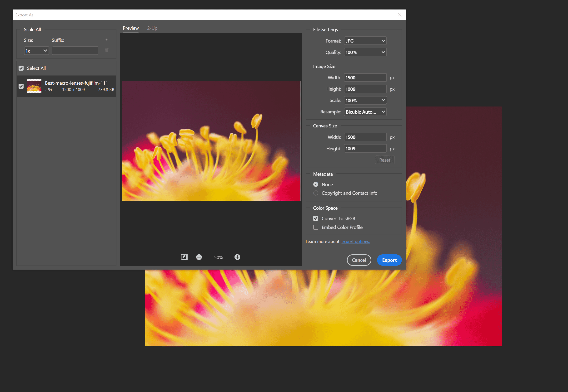The width and height of the screenshot is (568, 392).
Task: Select Copyright and Contact Info metadata
Action: (316, 193)
